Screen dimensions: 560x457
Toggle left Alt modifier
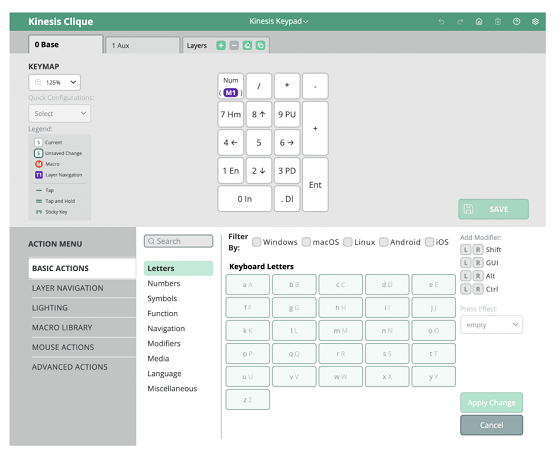(465, 276)
